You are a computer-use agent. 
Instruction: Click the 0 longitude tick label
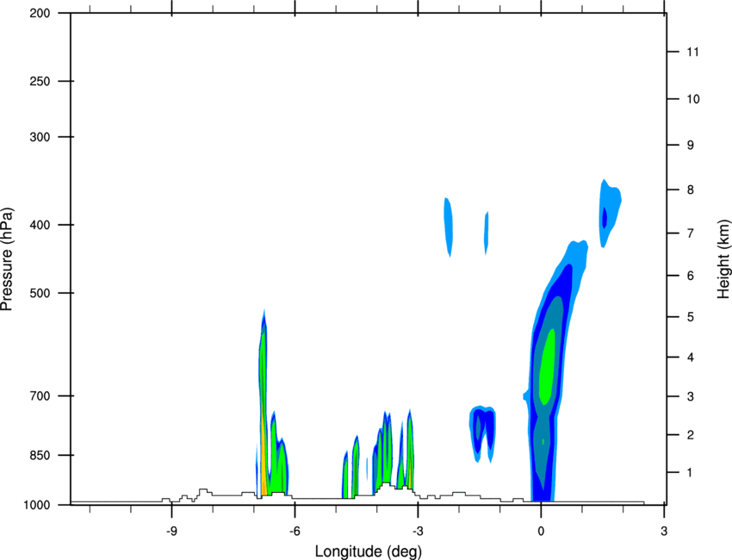[x=541, y=532]
